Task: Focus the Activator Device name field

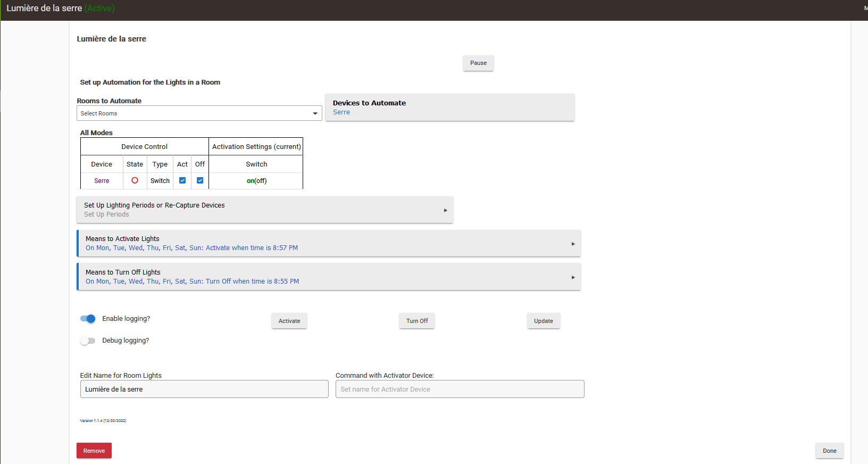Action: point(460,389)
